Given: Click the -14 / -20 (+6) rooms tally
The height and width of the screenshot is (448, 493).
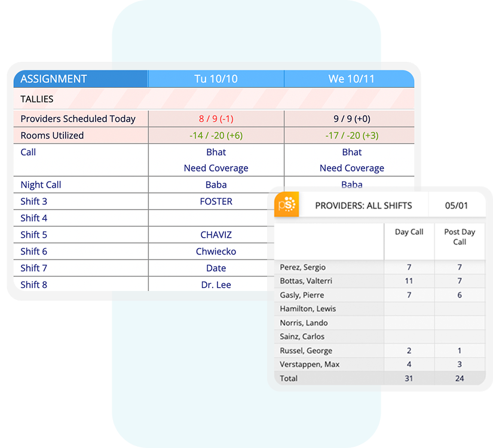Looking at the screenshot, I should 216,136.
